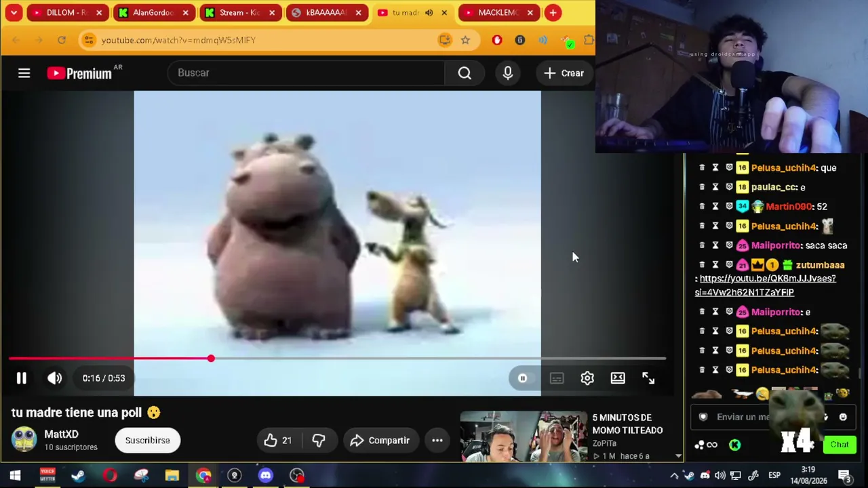Timeout paulac_cc using the hourglass icon
The image size is (868, 488).
tap(715, 187)
